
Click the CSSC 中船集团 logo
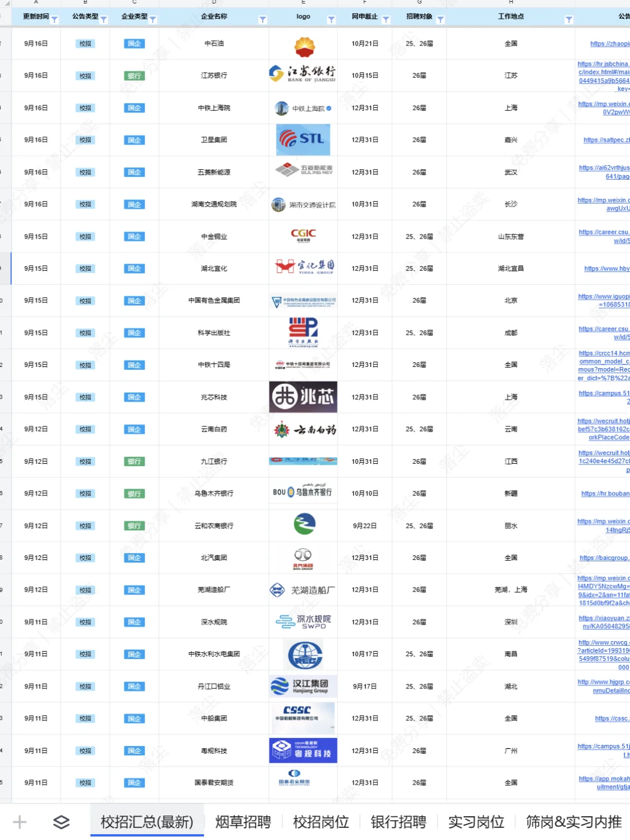pyautogui.click(x=302, y=718)
